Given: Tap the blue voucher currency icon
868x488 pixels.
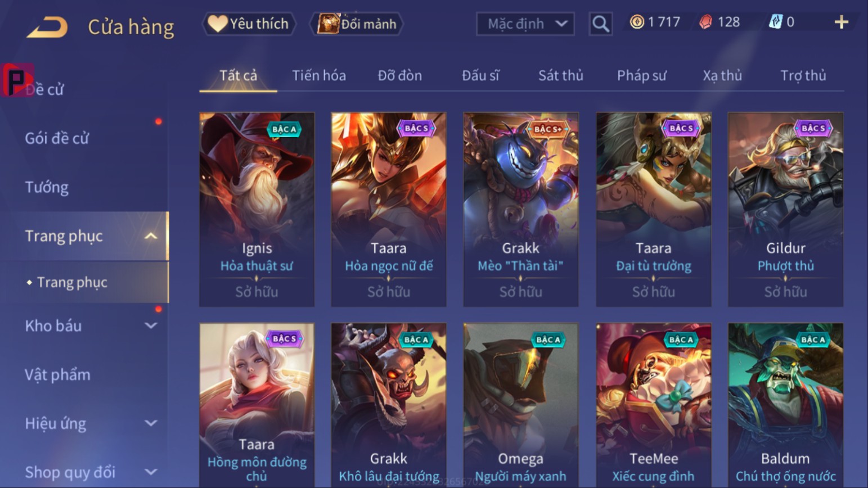Looking at the screenshot, I should [776, 22].
